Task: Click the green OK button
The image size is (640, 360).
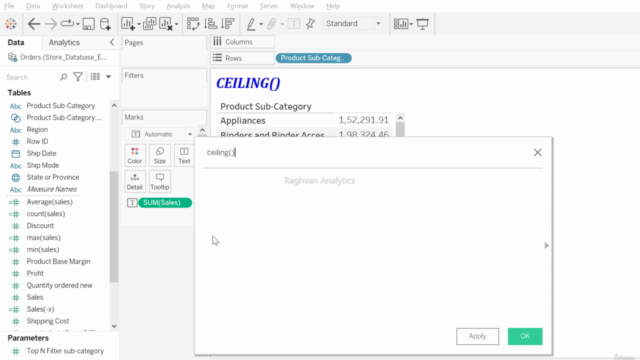Action: [525, 336]
